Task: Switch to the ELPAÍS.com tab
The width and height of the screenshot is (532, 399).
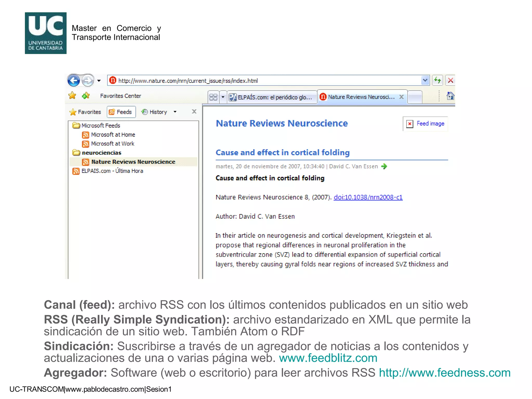Action: [x=272, y=97]
